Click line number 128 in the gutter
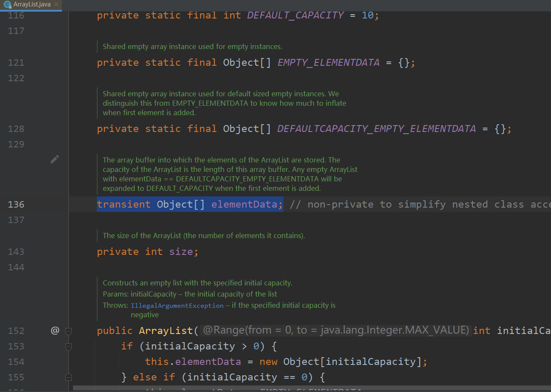Image resolution: width=551 pixels, height=392 pixels. point(16,129)
